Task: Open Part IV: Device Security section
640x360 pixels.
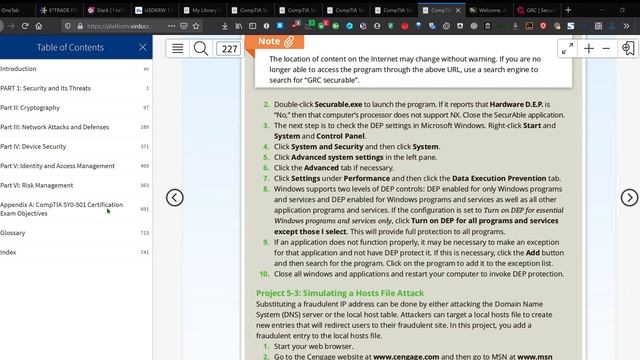Action: (76, 147)
